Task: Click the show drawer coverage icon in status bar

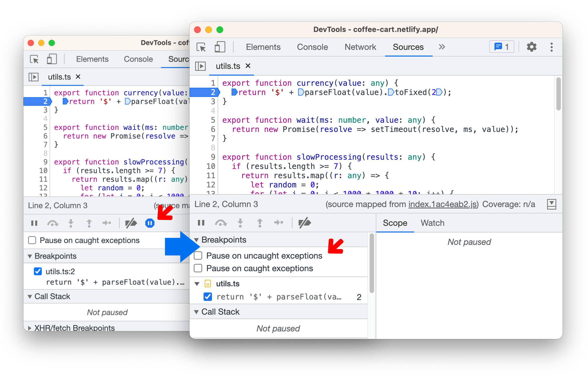Action: point(552,204)
